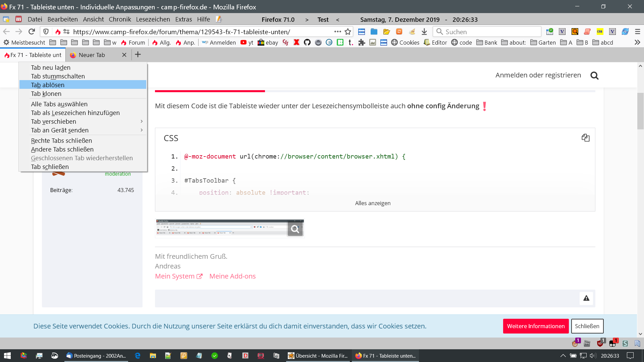Open the hamburger application menu

pyautogui.click(x=638, y=32)
